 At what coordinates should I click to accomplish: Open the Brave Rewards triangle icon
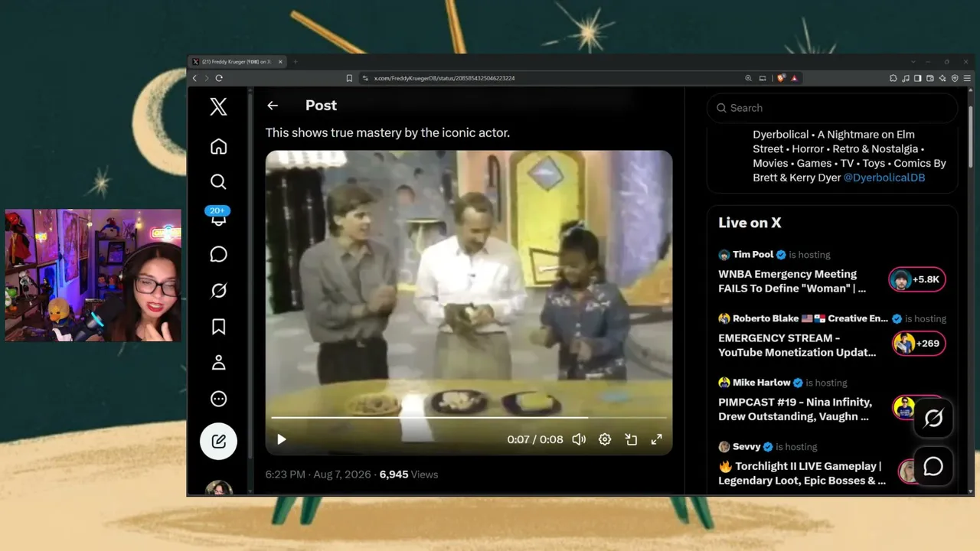click(x=794, y=78)
